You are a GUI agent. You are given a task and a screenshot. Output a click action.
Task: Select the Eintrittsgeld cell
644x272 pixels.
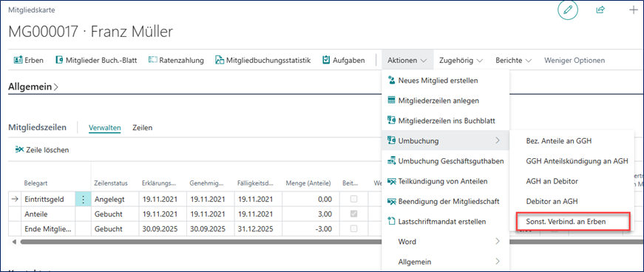(49, 200)
